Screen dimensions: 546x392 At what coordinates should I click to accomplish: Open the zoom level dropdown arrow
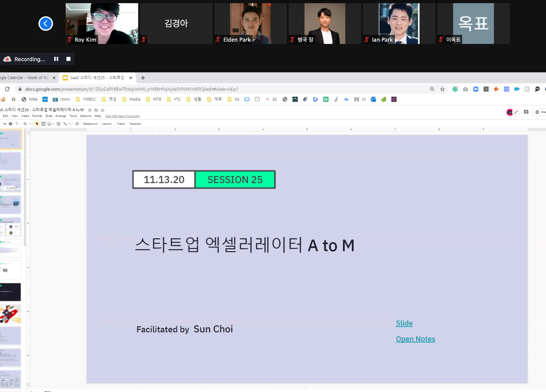tap(30, 124)
